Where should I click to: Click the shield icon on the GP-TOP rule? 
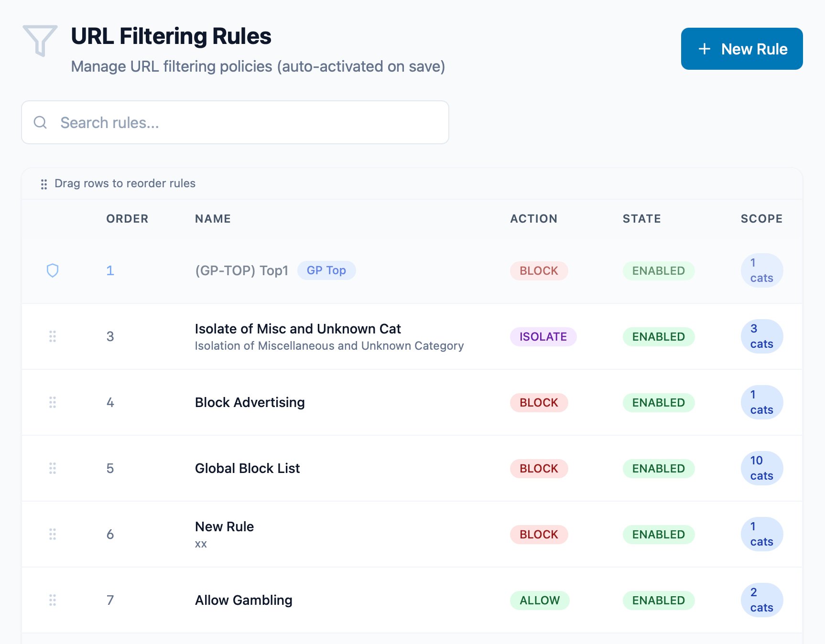tap(53, 270)
